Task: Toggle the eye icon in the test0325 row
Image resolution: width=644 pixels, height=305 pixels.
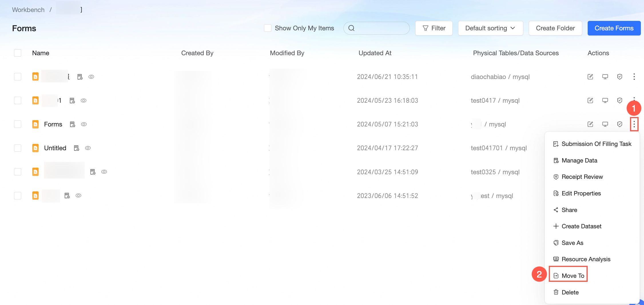Action: [x=104, y=172]
